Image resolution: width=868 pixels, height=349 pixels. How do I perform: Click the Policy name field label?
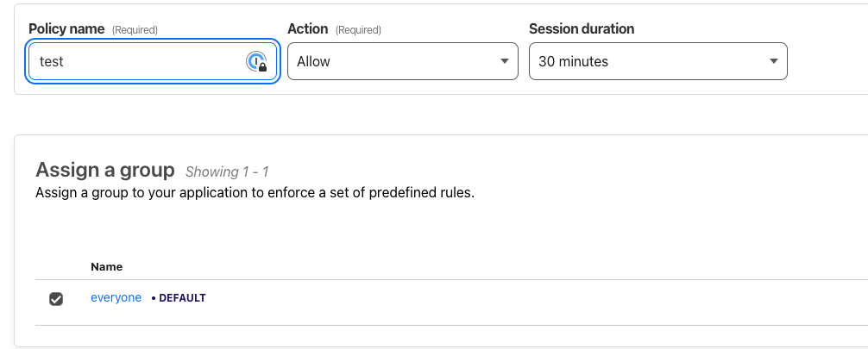pos(66,29)
